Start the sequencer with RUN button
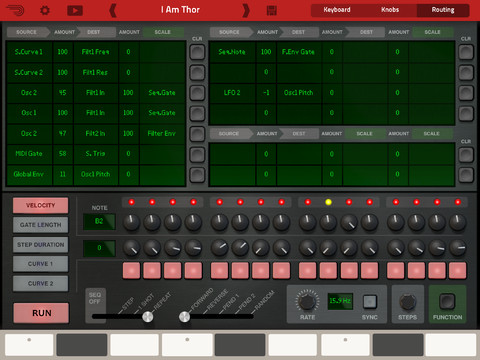 point(42,313)
